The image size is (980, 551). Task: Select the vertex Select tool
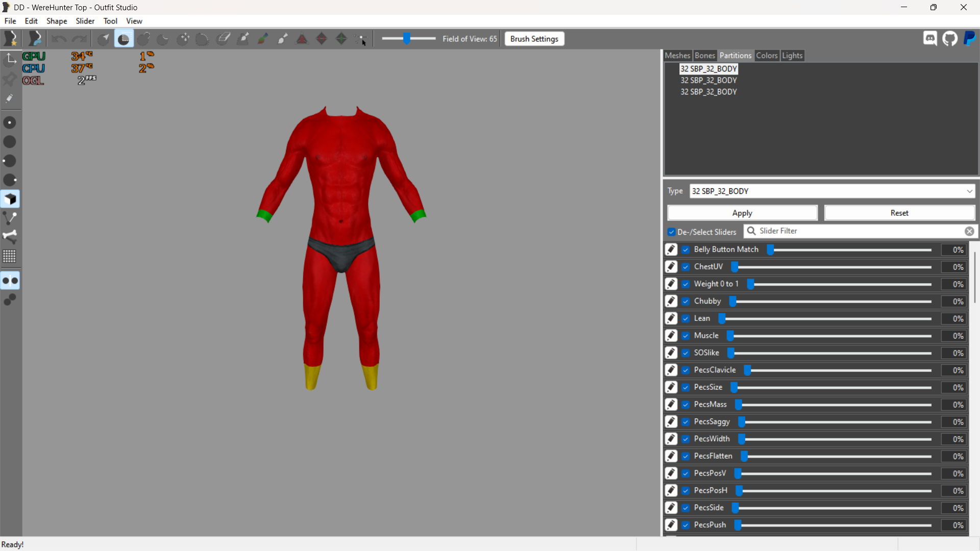[104, 39]
